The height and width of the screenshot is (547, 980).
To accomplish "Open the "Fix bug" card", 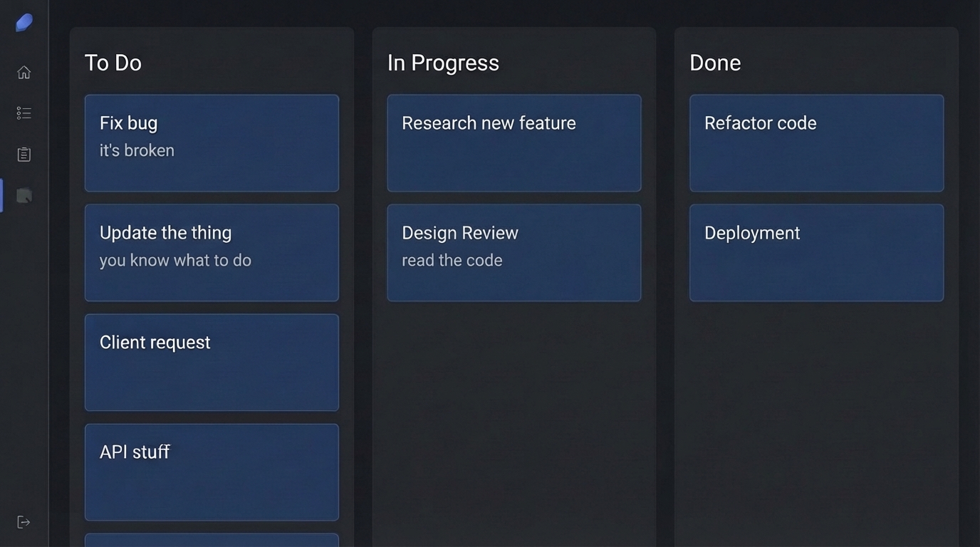I will [212, 143].
